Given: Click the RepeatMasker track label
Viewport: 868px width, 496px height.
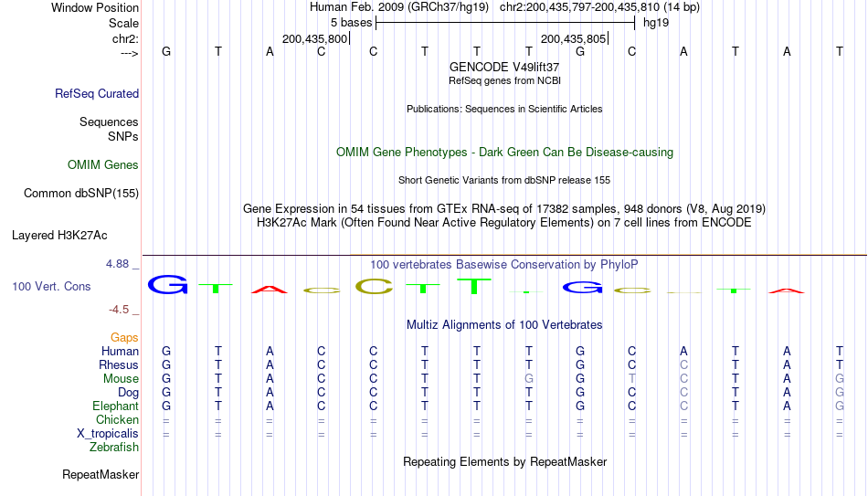Looking at the screenshot, I should pyautogui.click(x=101, y=474).
